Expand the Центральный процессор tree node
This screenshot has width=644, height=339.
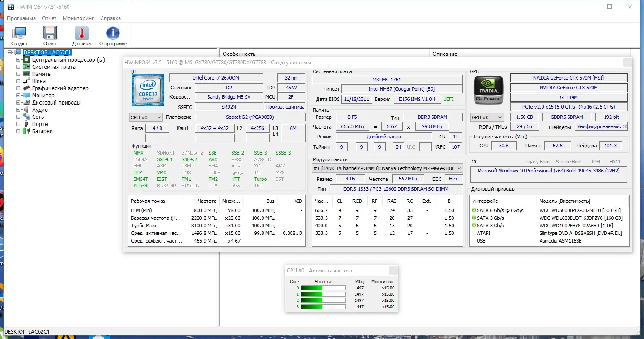coord(18,60)
